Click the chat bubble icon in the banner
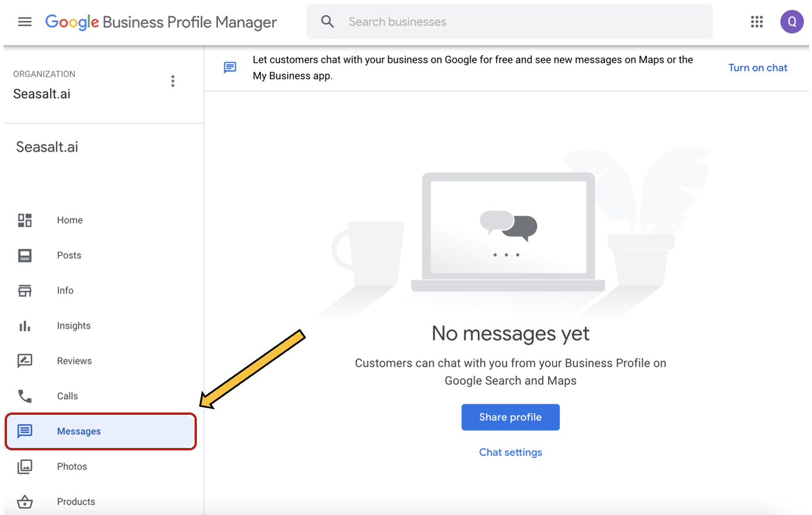Image resolution: width=812 pixels, height=515 pixels. pos(230,67)
